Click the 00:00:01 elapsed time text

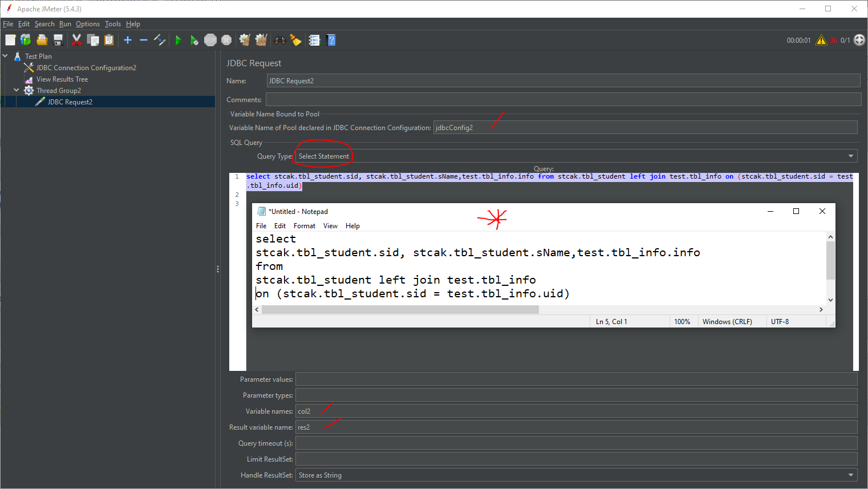pos(798,41)
